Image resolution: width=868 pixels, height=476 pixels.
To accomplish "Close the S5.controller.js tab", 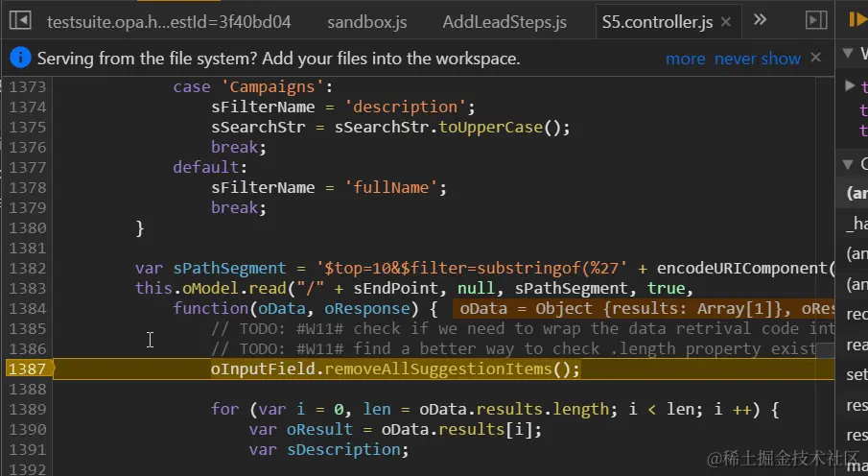I will [726, 22].
